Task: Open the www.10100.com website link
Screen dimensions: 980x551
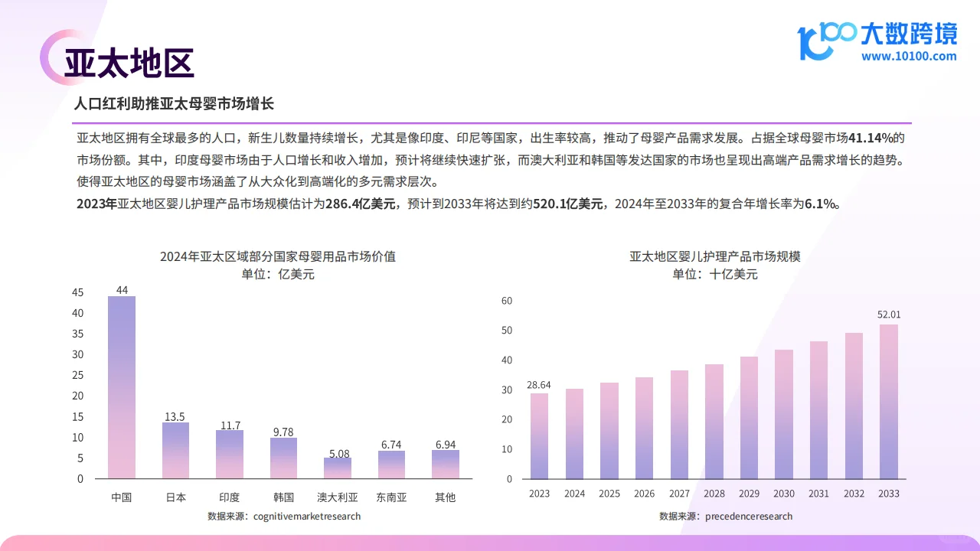Action: click(910, 56)
